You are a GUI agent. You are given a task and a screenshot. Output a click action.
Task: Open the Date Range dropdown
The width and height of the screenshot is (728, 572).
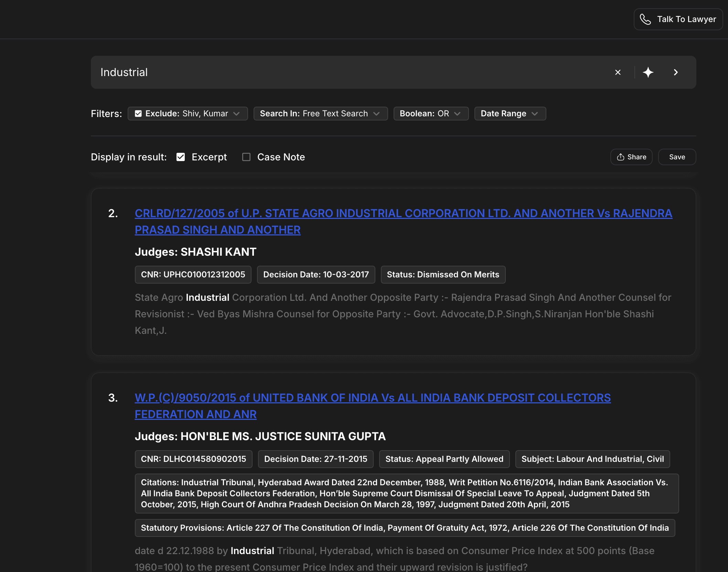(510, 114)
